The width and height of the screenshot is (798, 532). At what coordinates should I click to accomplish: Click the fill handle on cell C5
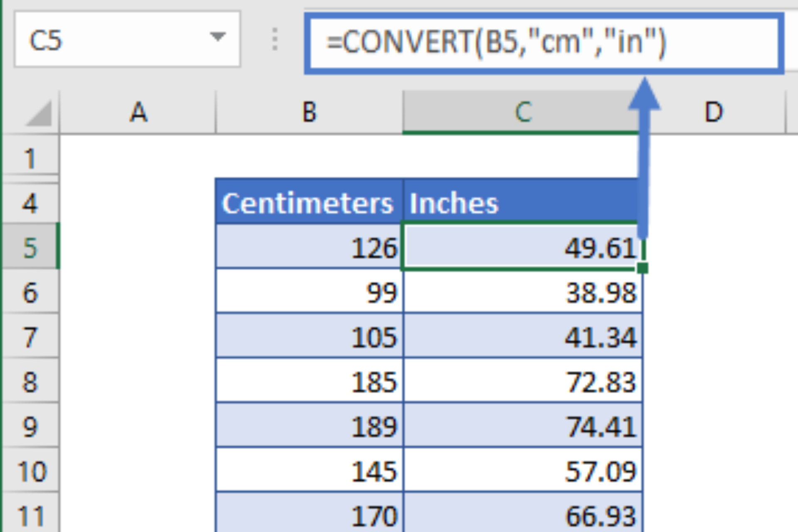pos(642,268)
